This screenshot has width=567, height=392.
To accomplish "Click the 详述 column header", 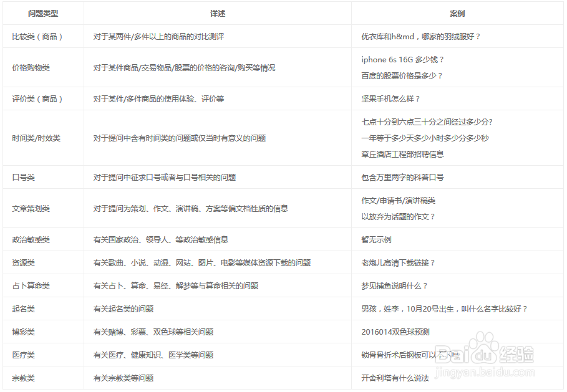I will 215,12.
